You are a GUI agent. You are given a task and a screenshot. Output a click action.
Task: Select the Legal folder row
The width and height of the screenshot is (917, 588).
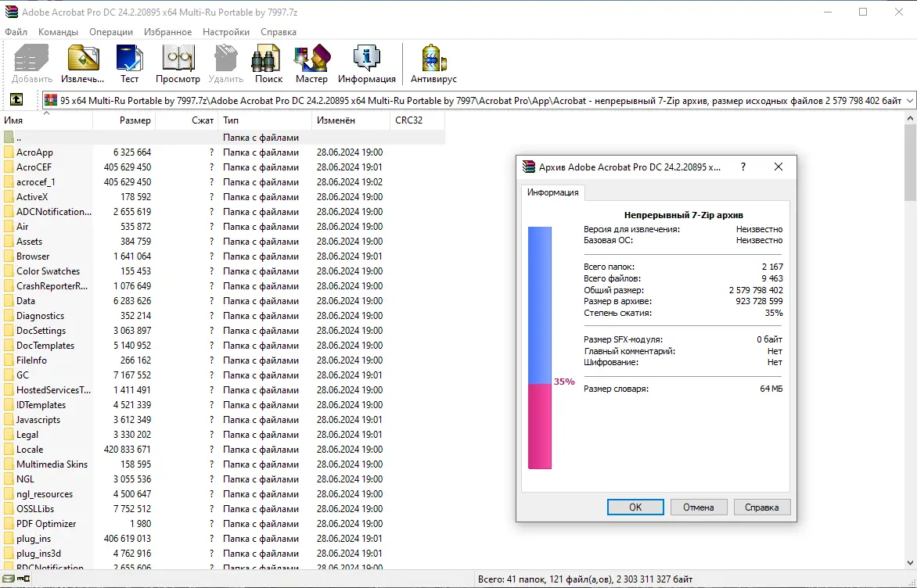(222, 435)
